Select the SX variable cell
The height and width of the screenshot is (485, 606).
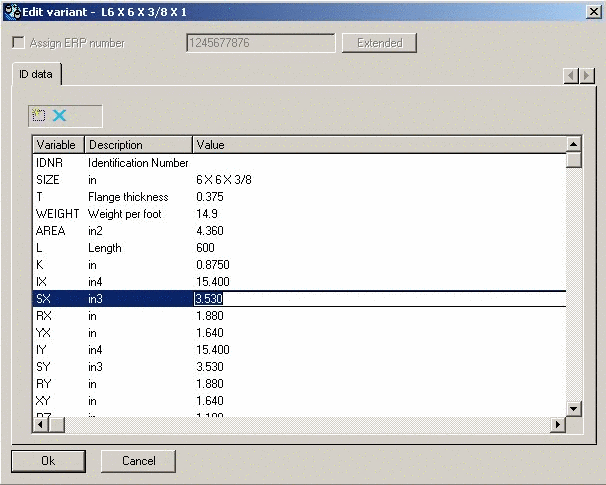[43, 299]
